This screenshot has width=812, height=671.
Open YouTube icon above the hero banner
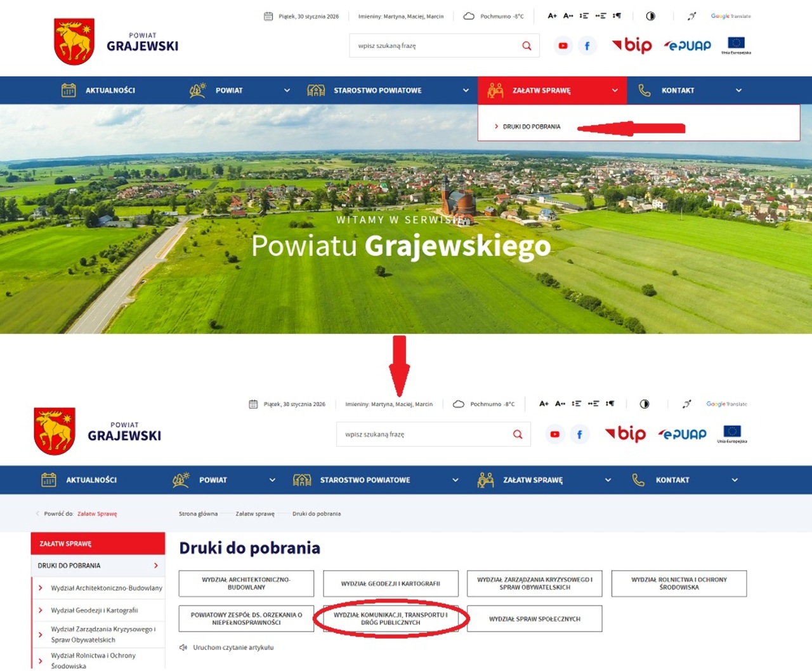point(563,46)
